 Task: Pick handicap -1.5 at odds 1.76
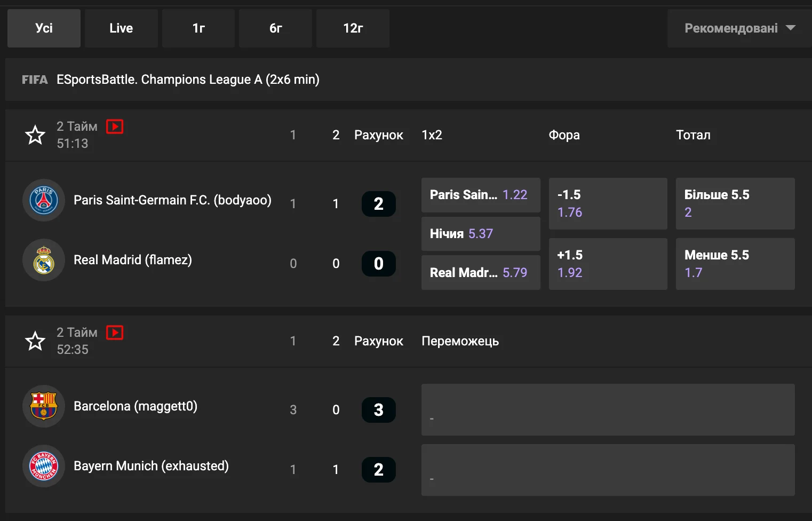click(x=608, y=203)
